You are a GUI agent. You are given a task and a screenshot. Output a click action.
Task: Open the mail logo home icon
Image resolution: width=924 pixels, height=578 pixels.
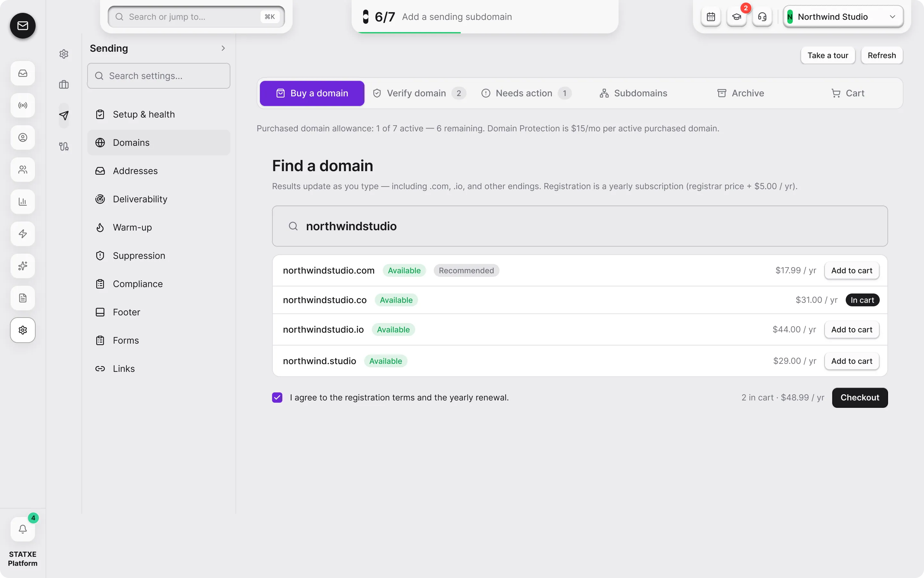click(22, 26)
